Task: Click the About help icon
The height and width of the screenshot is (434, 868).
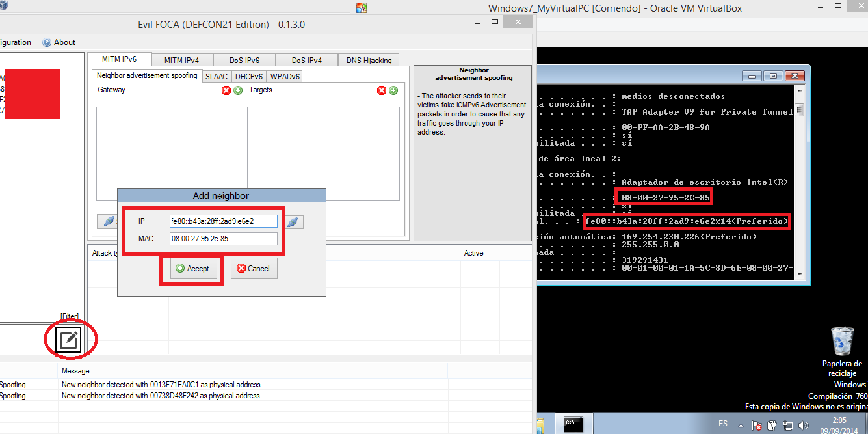Action: click(x=47, y=42)
